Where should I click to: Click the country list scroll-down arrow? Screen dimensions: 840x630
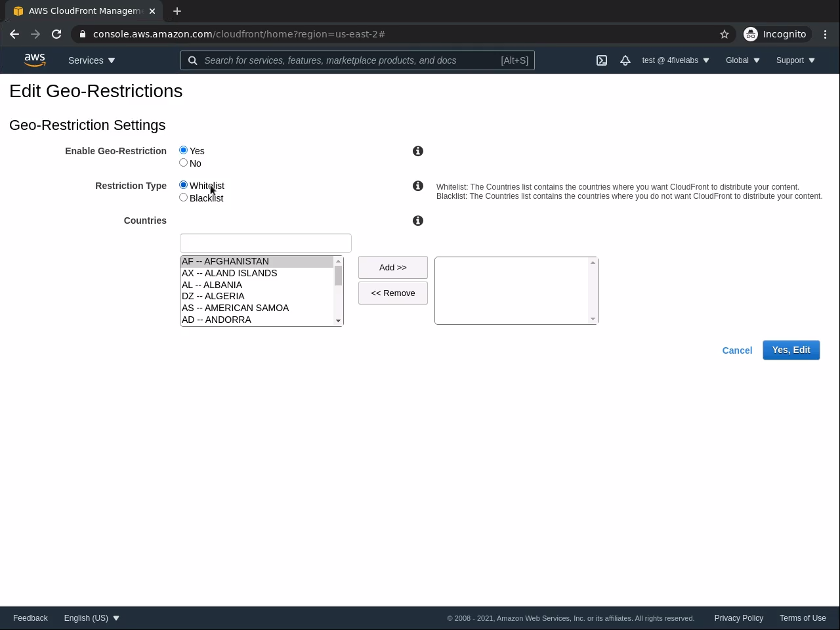click(x=339, y=321)
